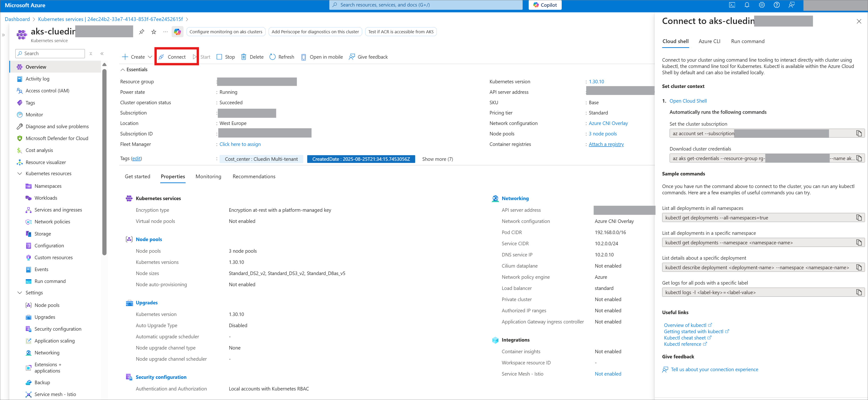This screenshot has width=868, height=400.
Task: Copy the kubectl describe deployment command
Action: 858,268
